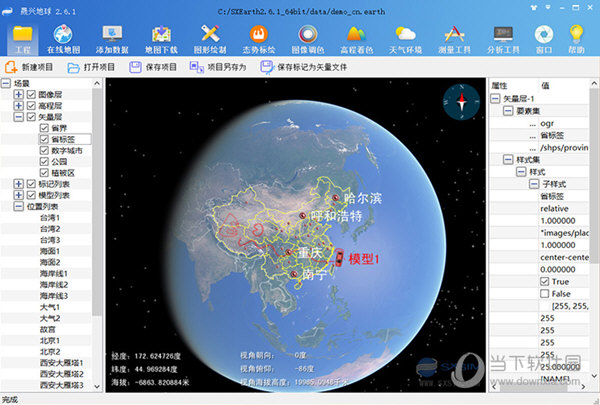Image resolution: width=600 pixels, height=405 pixels.
Task: Open the 工程 project ribbon tab
Action: (x=23, y=39)
